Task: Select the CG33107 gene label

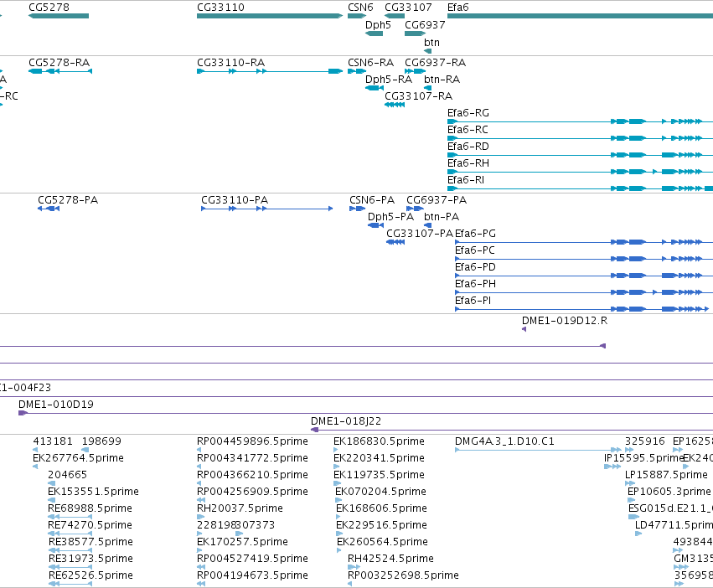Action: pyautogui.click(x=408, y=8)
